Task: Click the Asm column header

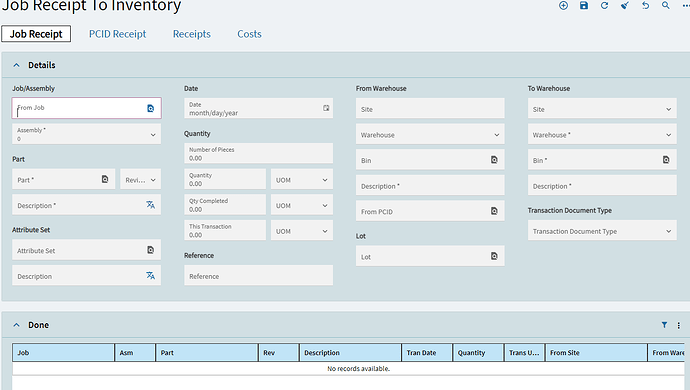Action: point(135,353)
